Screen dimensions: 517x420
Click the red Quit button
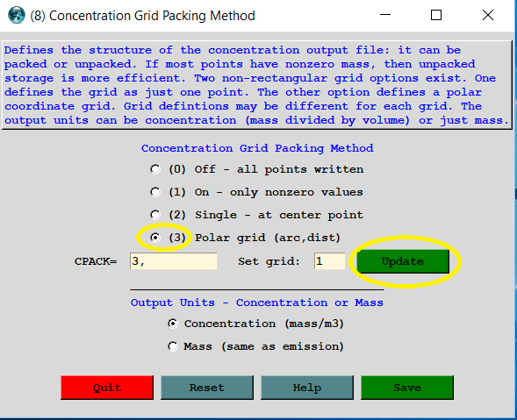click(x=107, y=388)
